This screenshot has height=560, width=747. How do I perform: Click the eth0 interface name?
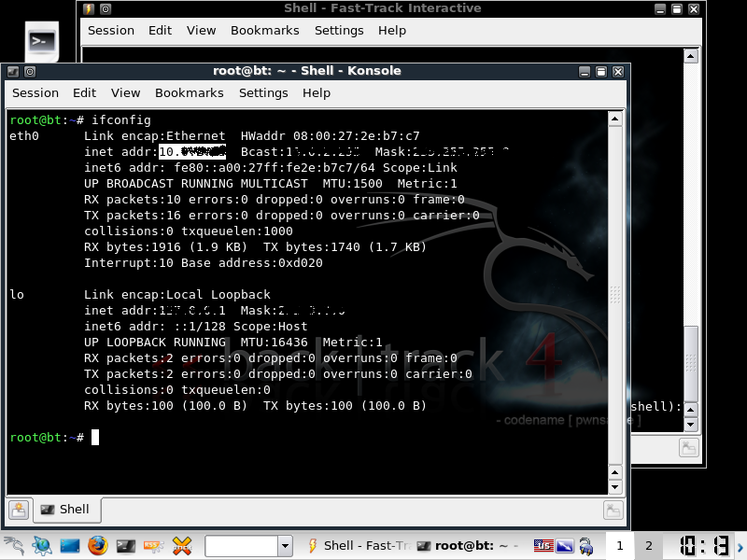(24, 136)
